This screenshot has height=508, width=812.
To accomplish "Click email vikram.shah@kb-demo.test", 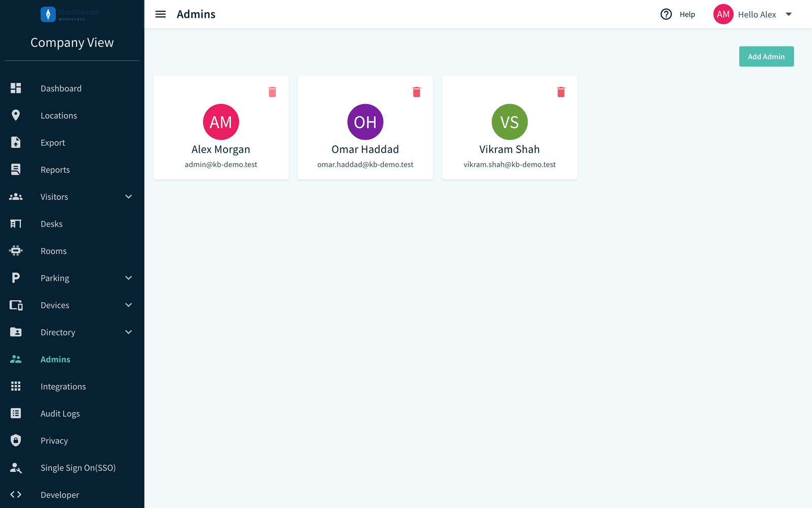I will (510, 165).
